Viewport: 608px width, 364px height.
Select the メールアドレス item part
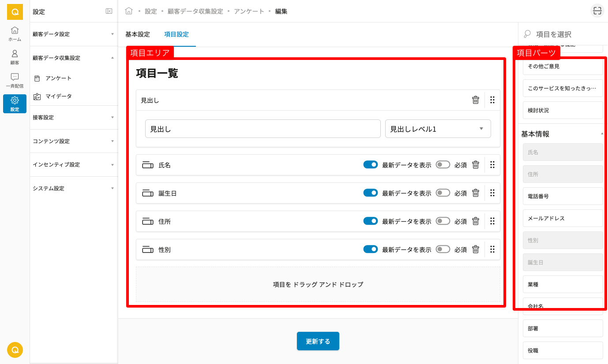tap(563, 219)
